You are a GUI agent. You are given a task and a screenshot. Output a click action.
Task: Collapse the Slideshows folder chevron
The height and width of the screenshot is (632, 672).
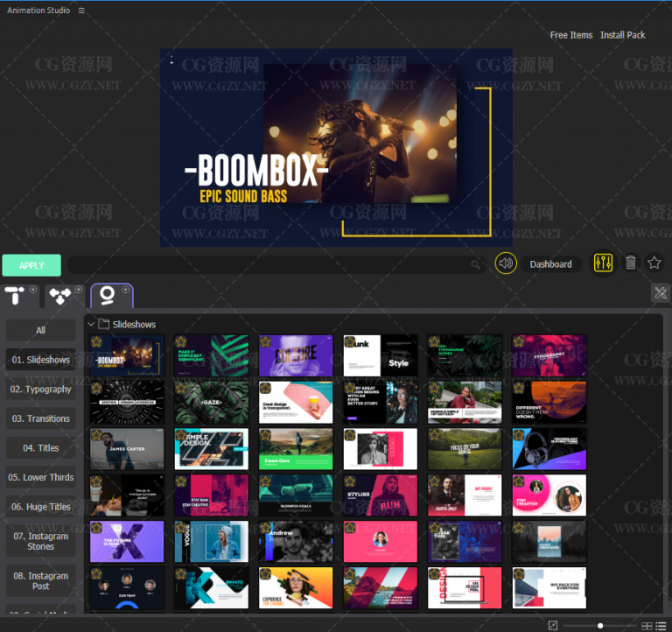90,324
